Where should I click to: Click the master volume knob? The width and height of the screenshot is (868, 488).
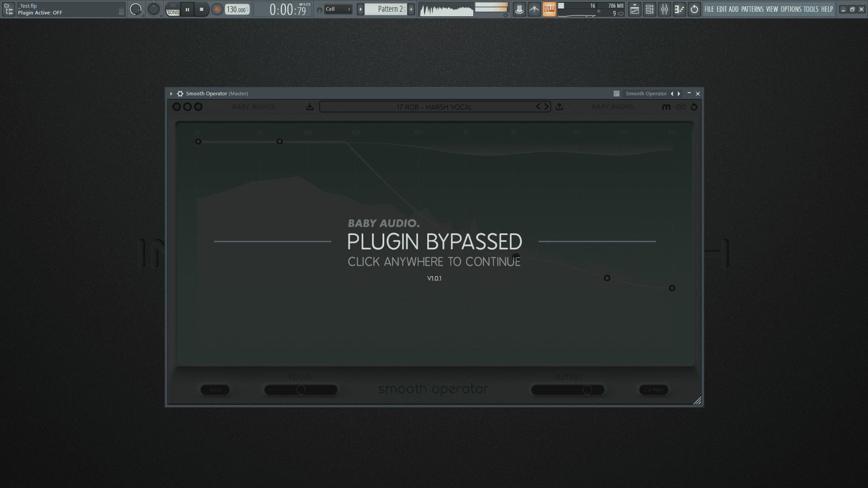(136, 9)
